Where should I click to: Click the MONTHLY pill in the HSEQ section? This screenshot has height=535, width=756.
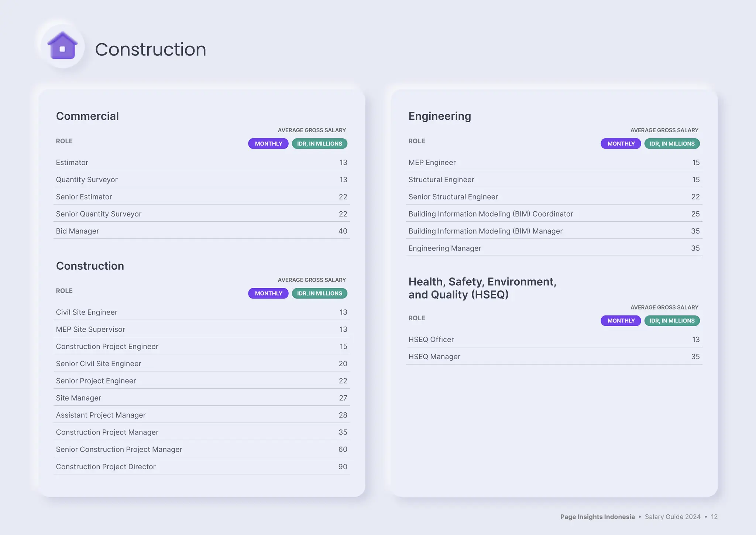point(621,321)
